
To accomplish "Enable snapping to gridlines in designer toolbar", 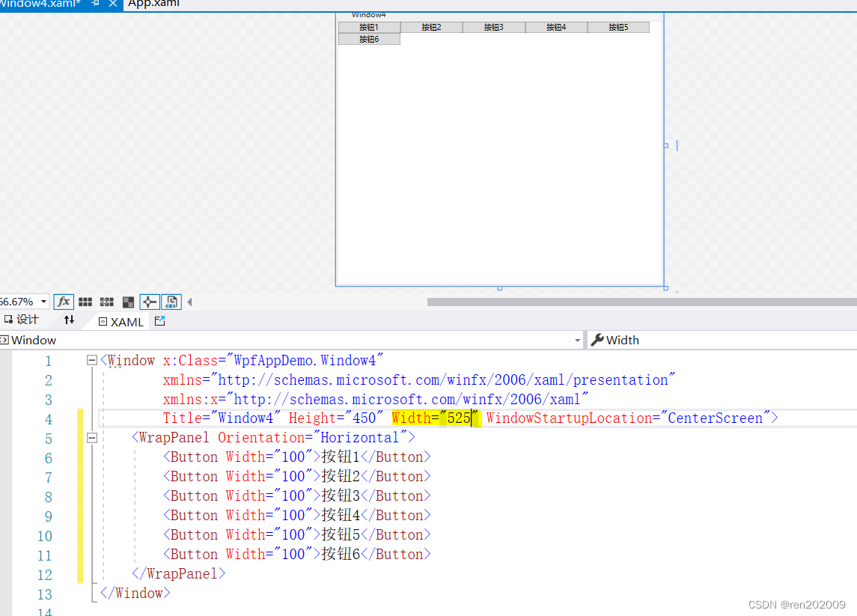I will [106, 302].
